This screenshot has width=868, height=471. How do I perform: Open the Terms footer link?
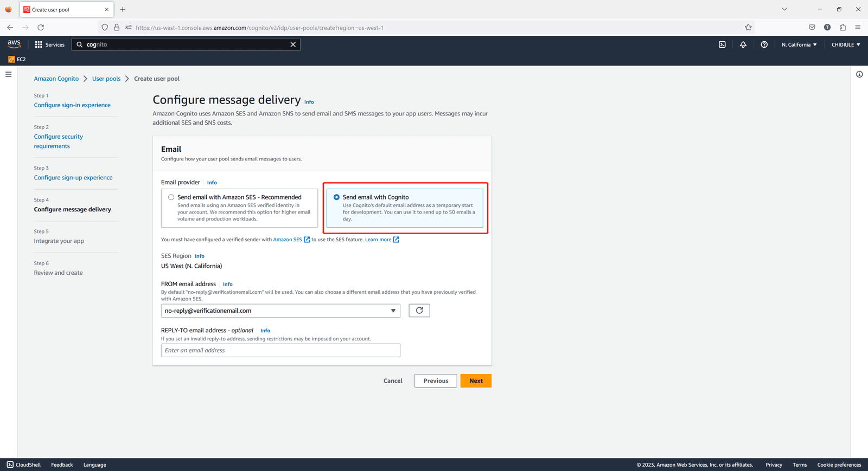(800, 464)
